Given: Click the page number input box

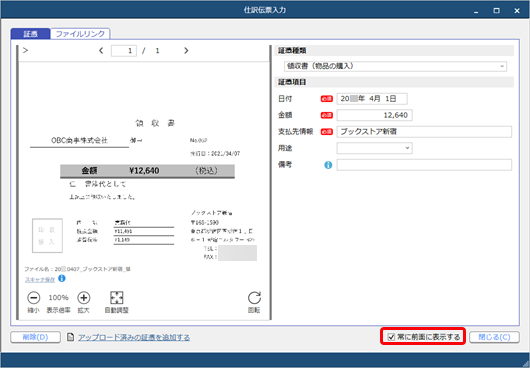Looking at the screenshot, I should pos(124,51).
